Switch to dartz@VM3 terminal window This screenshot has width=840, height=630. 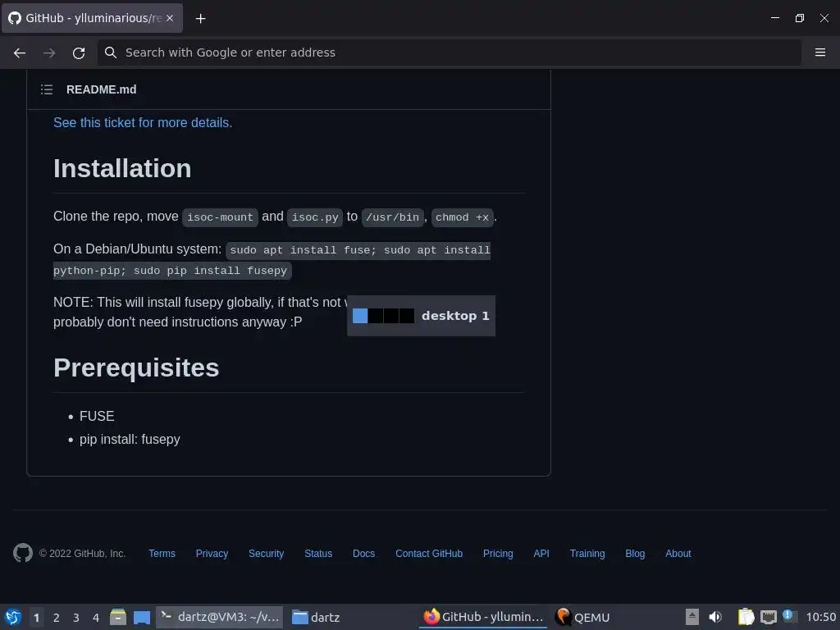220,617
